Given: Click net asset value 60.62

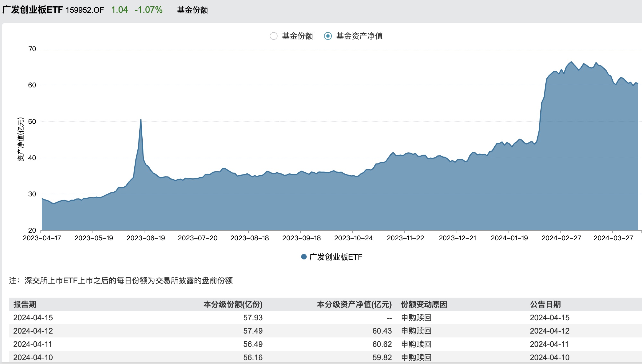Looking at the screenshot, I should pos(382,344).
